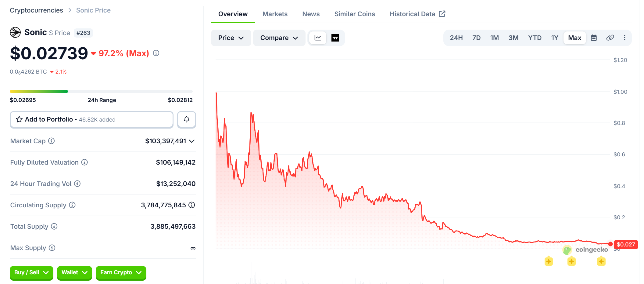Select the 24H time range

point(456,38)
